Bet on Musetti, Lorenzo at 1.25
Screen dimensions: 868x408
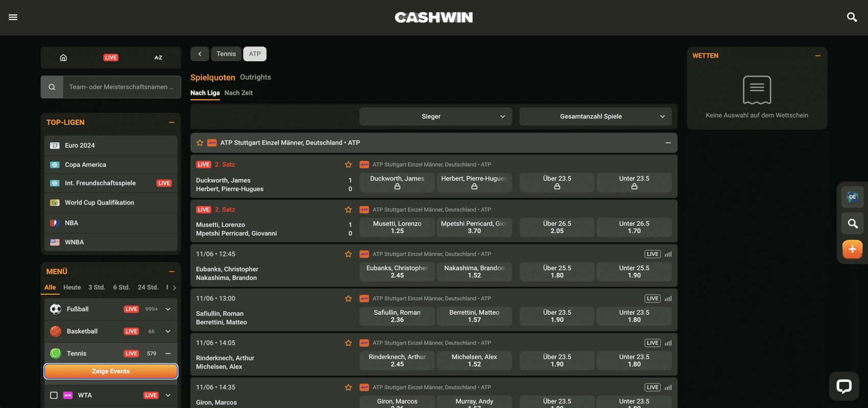[x=397, y=227]
